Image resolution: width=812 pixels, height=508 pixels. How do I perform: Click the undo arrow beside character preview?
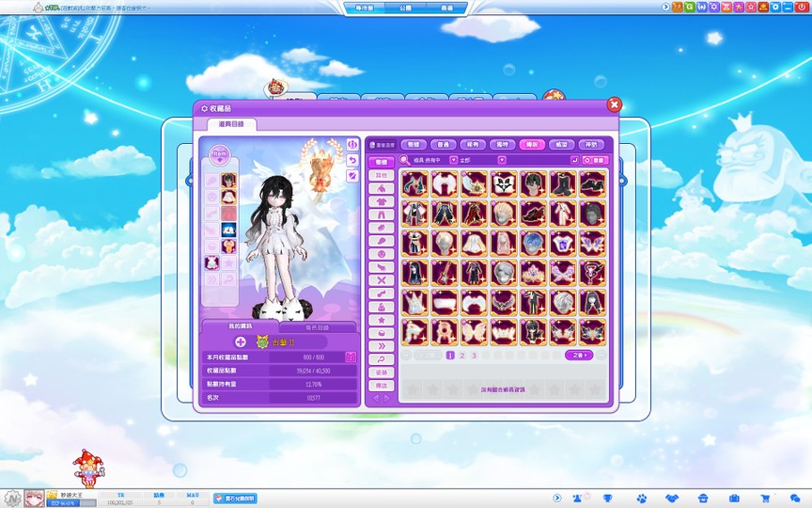coord(352,160)
